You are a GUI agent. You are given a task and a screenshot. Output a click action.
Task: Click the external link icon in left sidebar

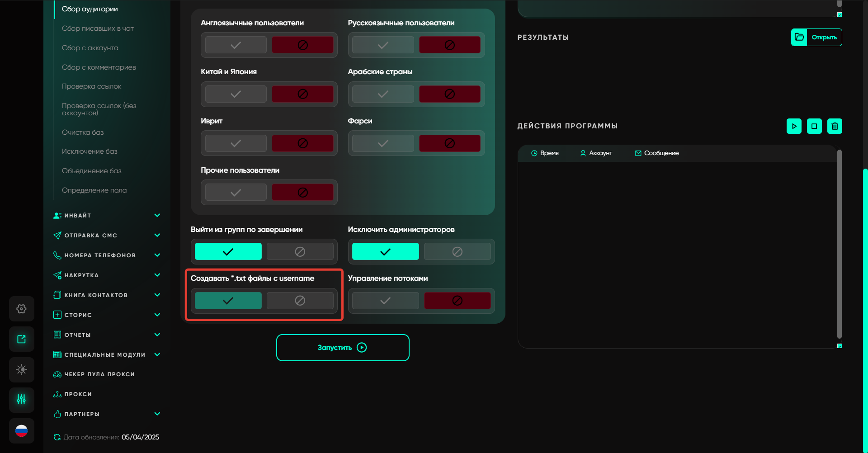pos(21,339)
